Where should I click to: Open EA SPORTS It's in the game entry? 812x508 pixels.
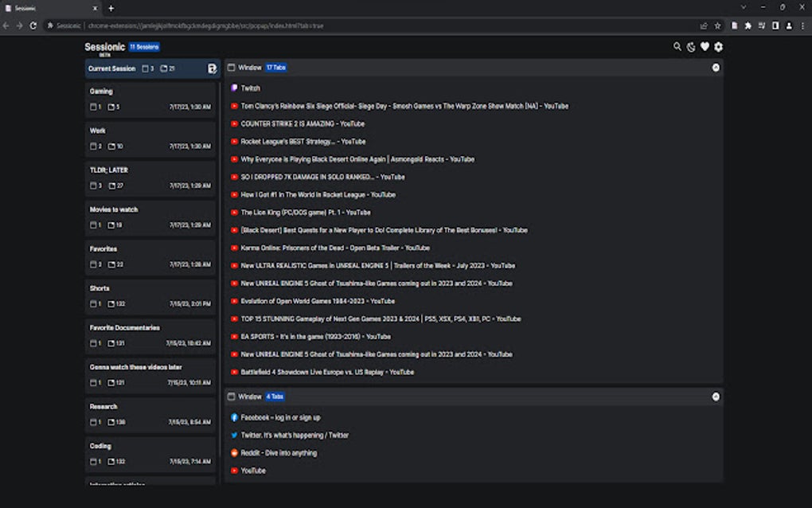(x=316, y=337)
